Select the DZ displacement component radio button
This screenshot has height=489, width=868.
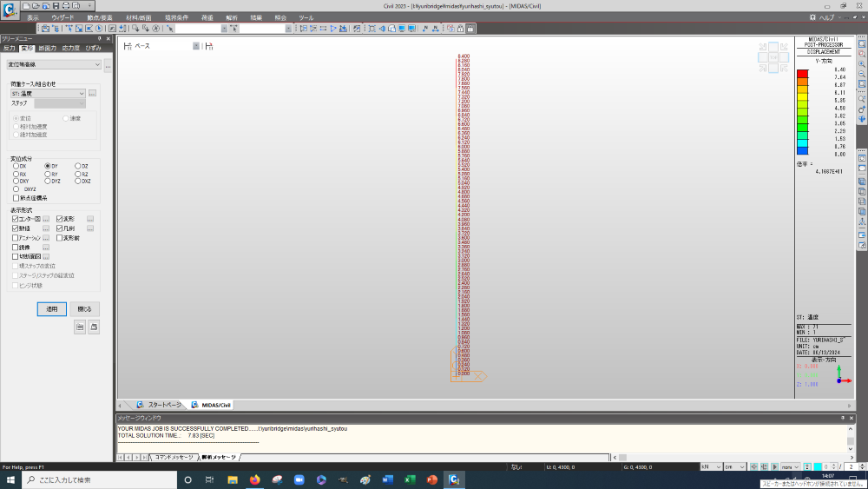pyautogui.click(x=77, y=166)
